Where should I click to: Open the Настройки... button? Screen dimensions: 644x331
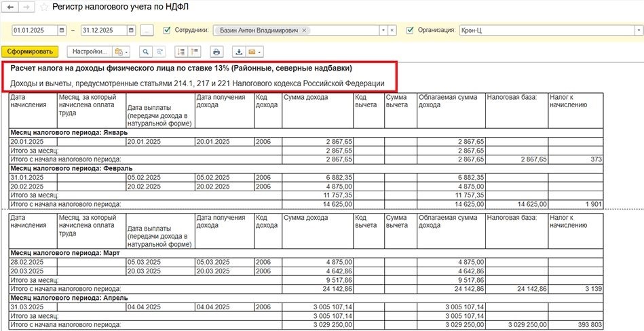[89, 52]
